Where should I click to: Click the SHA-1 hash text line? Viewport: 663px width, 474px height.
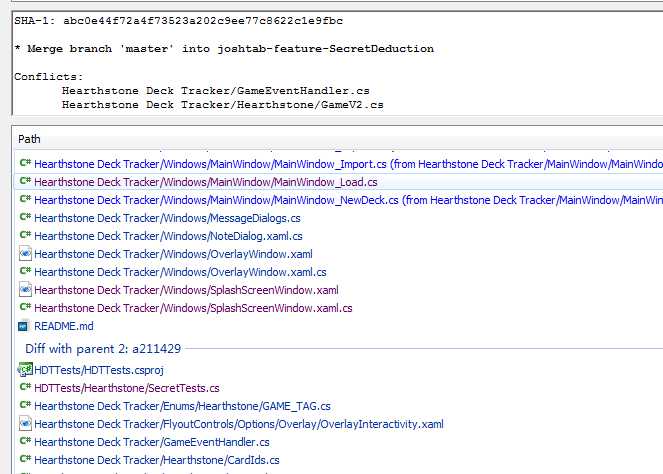[178, 21]
